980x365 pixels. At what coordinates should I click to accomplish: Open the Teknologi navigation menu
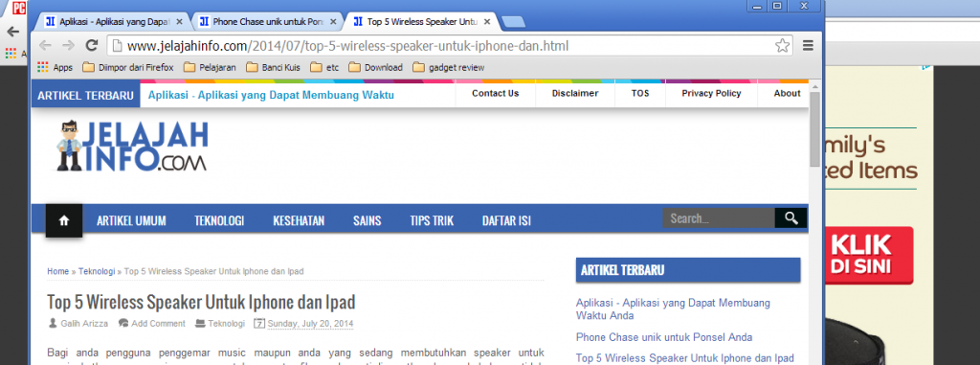[219, 220]
